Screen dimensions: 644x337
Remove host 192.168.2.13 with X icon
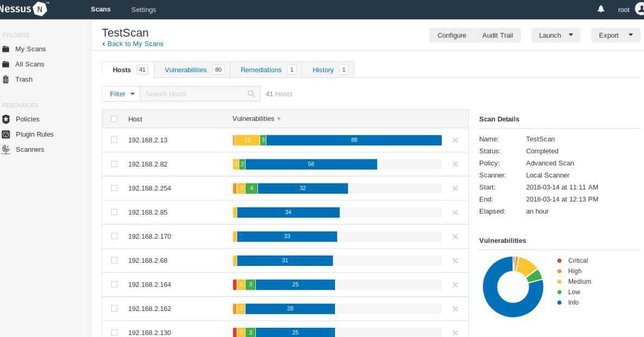(455, 140)
